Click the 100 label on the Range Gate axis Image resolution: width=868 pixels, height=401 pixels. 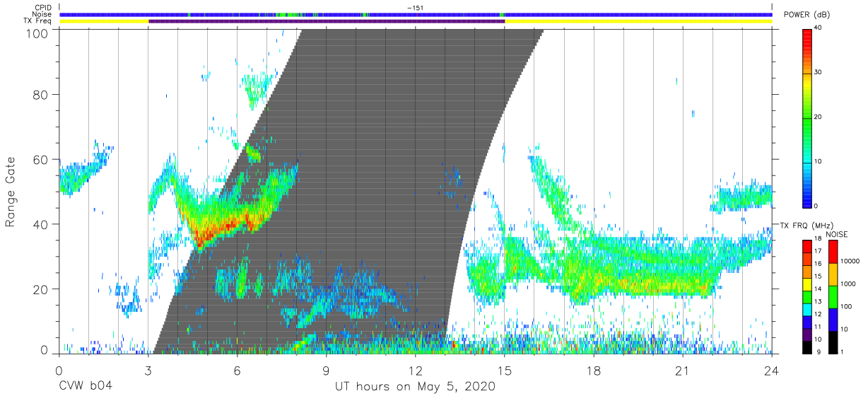(x=38, y=33)
